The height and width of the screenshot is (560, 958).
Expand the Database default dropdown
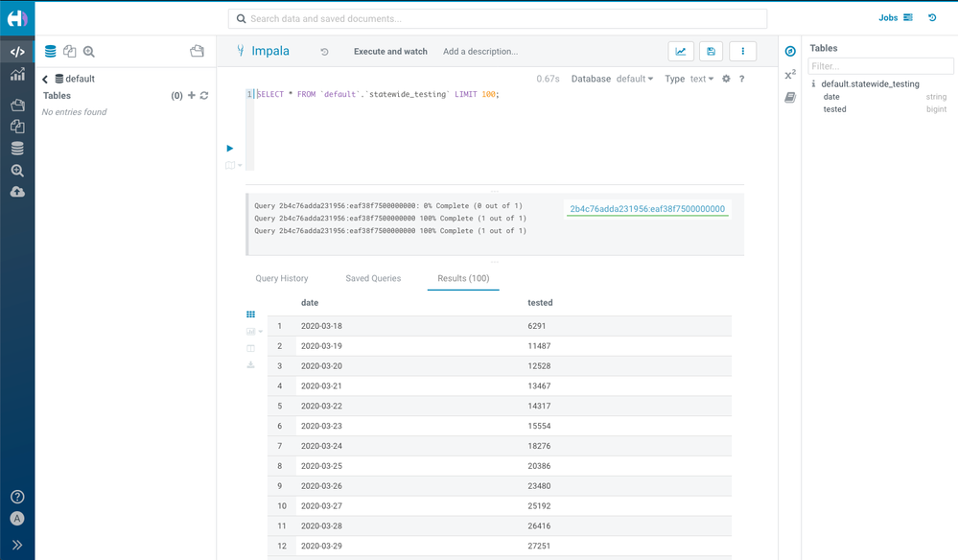[x=635, y=79]
